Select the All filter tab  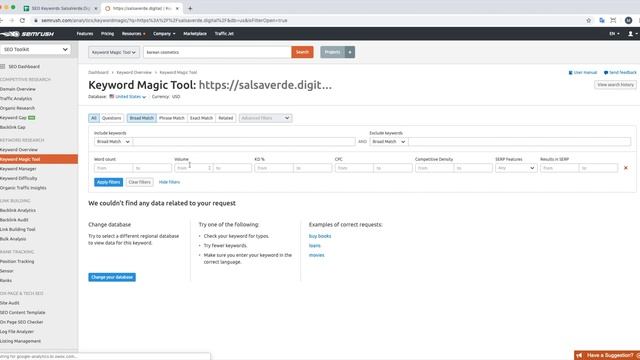[x=94, y=118]
